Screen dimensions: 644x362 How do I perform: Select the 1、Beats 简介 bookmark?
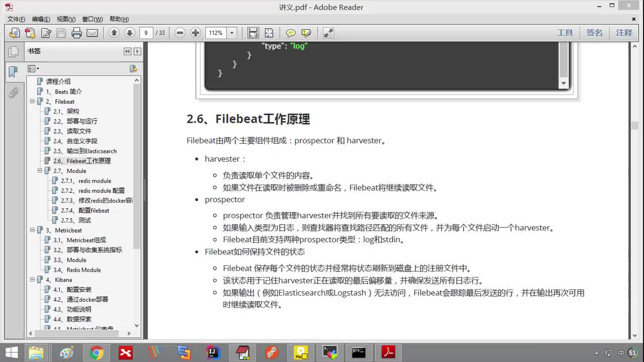64,92
